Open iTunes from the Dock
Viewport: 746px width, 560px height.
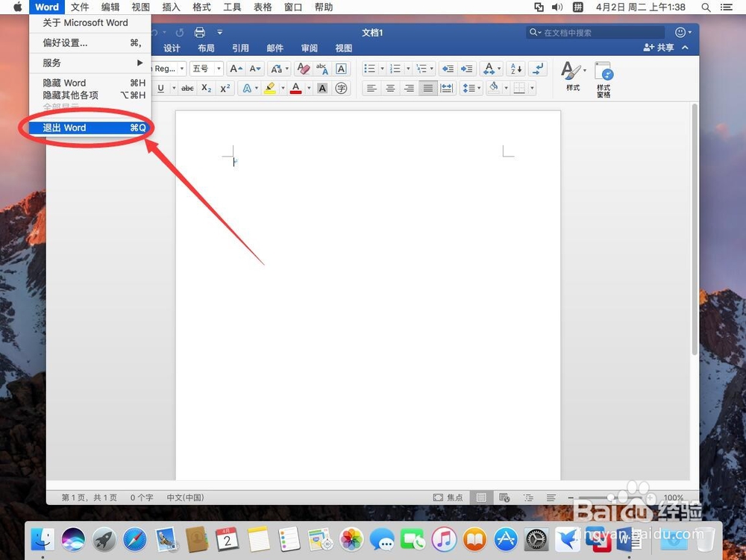click(444, 540)
